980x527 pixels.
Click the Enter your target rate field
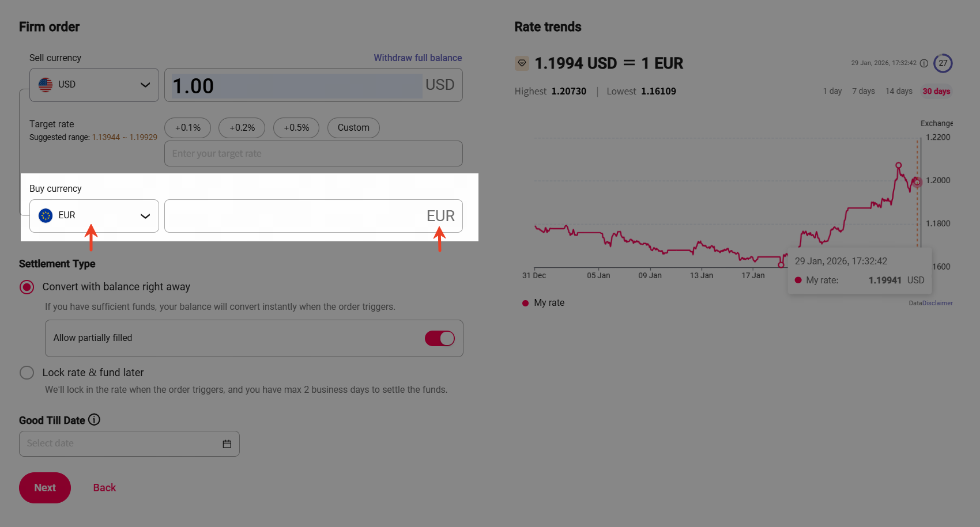tap(313, 154)
